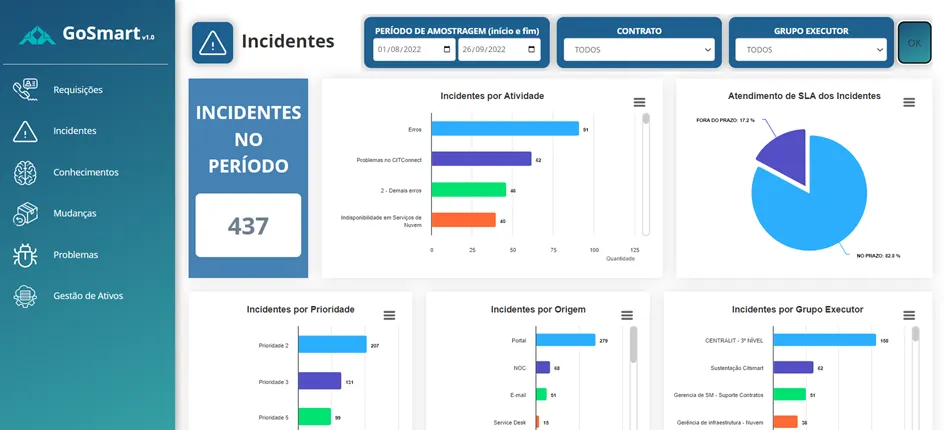Click the GoSmart logo icon

37,36
